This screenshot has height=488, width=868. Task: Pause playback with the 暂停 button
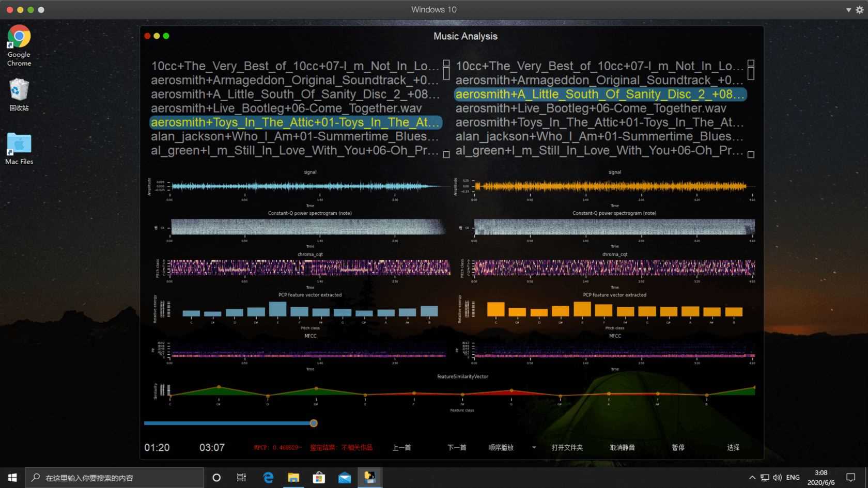678,448
